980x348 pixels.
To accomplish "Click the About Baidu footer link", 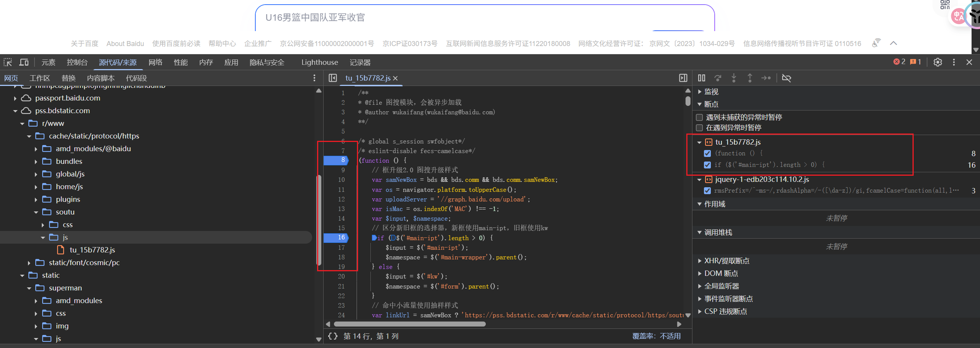I will point(125,44).
